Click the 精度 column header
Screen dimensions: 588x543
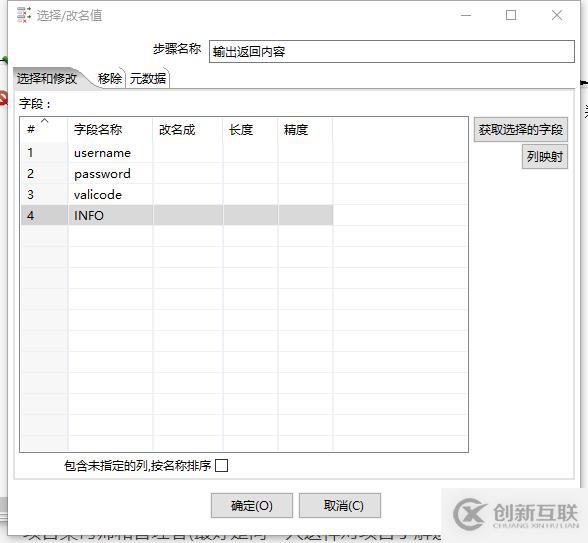305,130
